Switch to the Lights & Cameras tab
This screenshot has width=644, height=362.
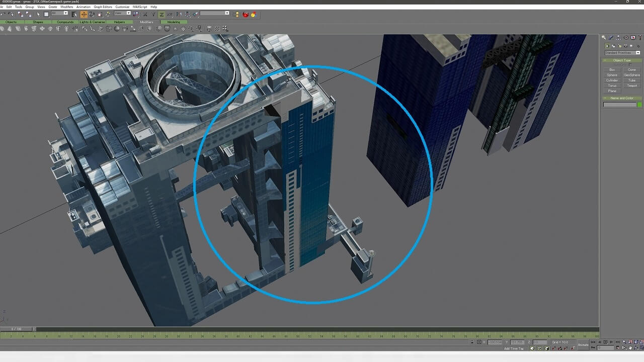pos(92,22)
